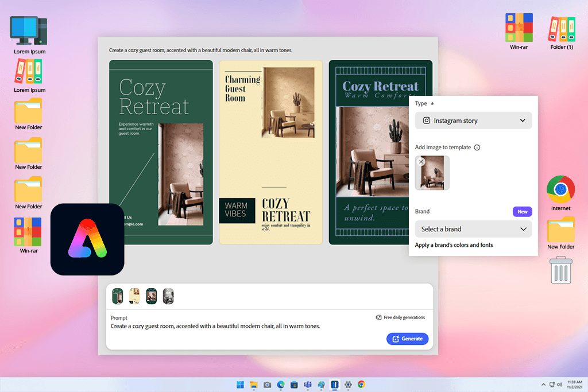Click into the prompt text field

(215, 326)
